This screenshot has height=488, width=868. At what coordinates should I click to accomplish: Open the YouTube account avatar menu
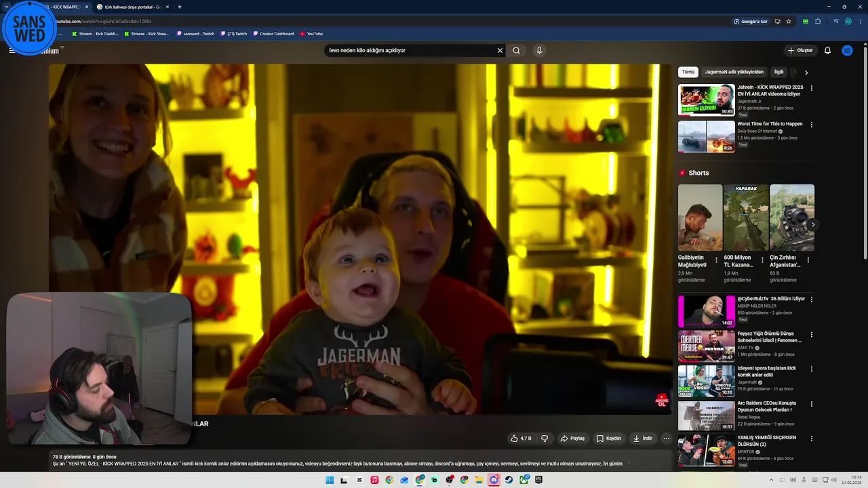coord(847,50)
